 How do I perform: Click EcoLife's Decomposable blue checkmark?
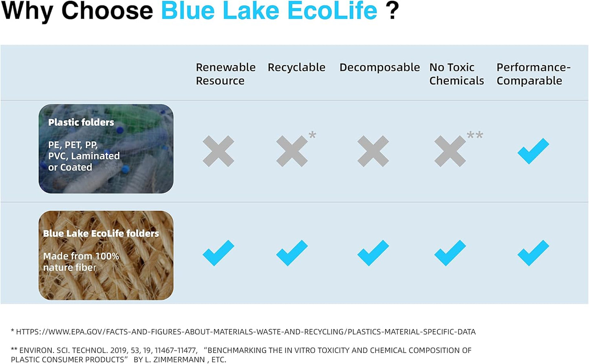[373, 253]
